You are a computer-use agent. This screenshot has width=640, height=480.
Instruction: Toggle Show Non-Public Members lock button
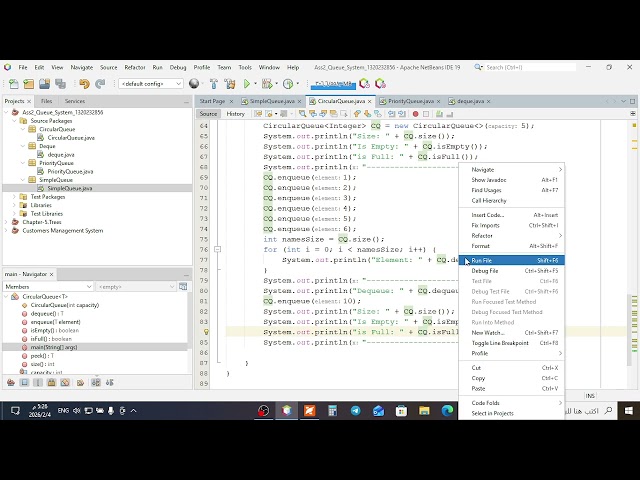(51, 382)
